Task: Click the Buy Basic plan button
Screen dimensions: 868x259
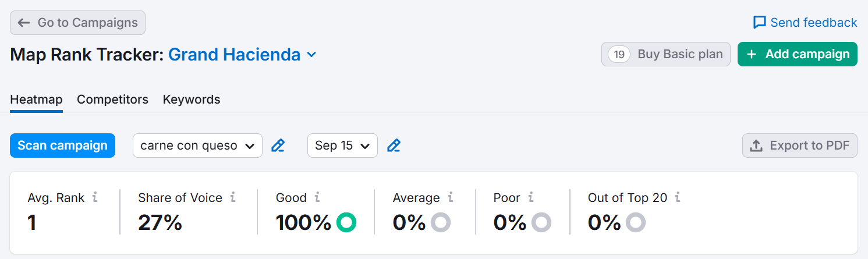Action: pos(665,54)
